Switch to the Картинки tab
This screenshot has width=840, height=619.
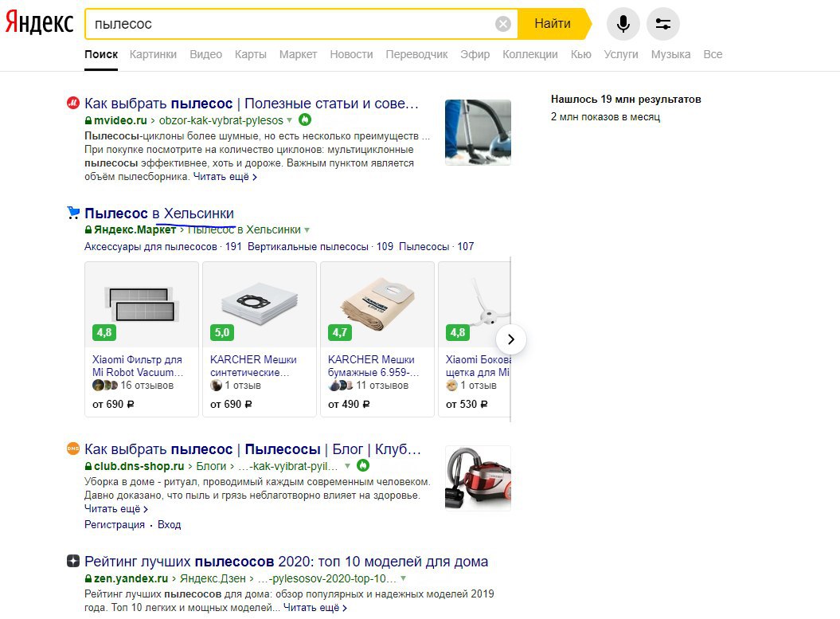[x=153, y=54]
